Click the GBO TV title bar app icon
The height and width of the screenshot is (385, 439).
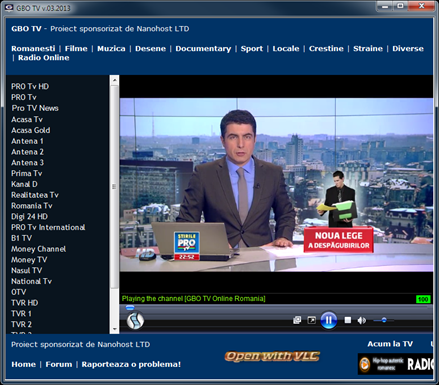point(9,7)
